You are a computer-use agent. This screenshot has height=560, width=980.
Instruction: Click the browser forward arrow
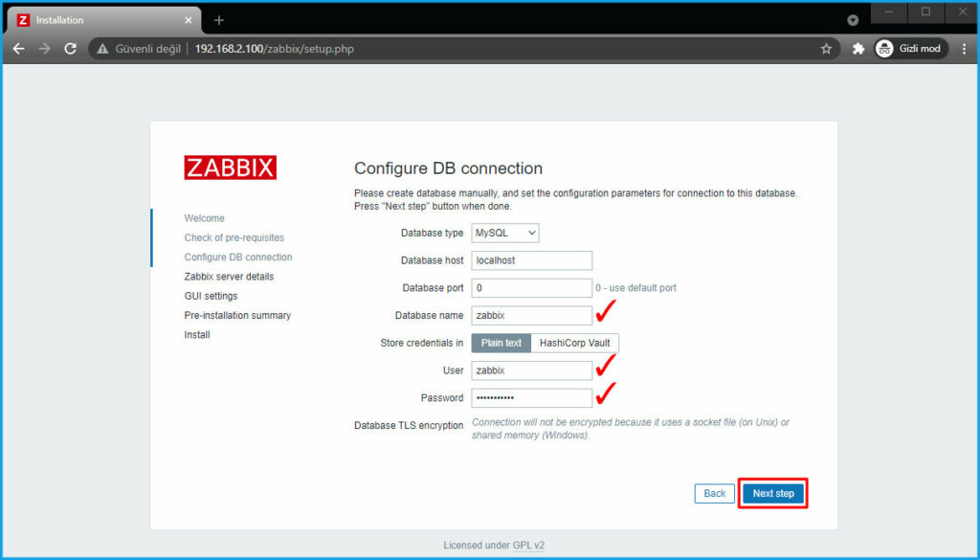(44, 49)
